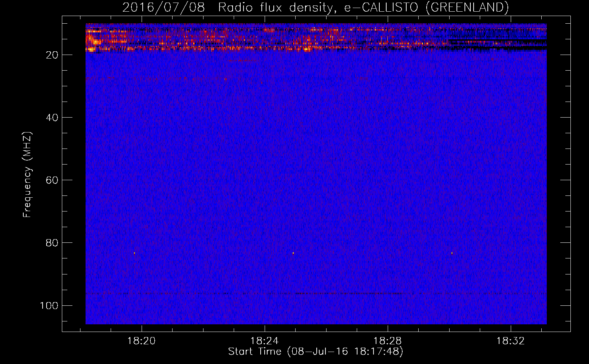589x364 pixels.
Task: Click the y-axis label 'Frequency (MHZ)'
Action: pyautogui.click(x=27, y=175)
